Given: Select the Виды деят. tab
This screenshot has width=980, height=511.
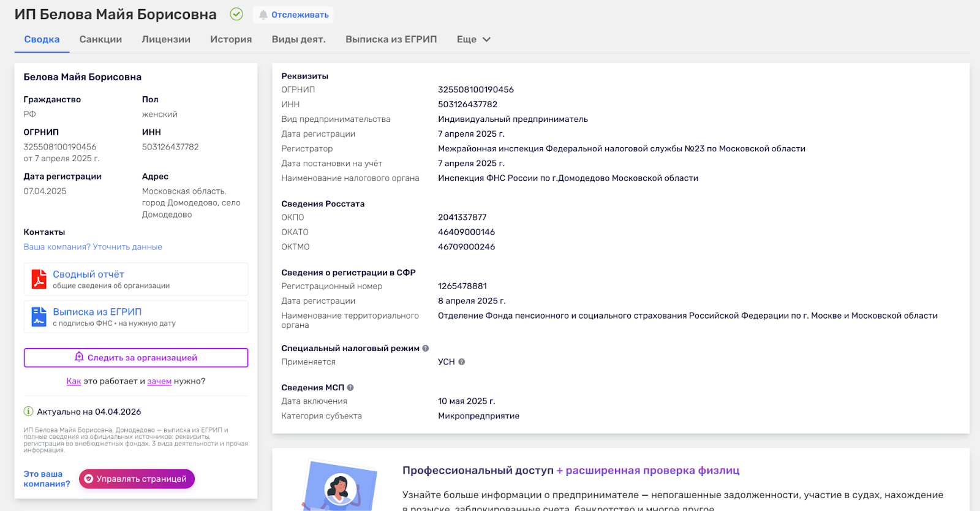Looking at the screenshot, I should click(298, 39).
